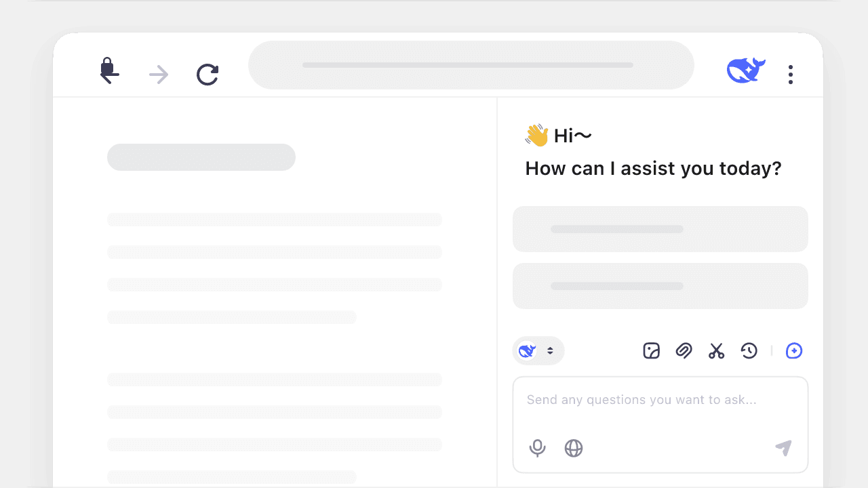Image resolution: width=868 pixels, height=488 pixels.
Task: Click the How can I assist greeting
Action: coord(653,168)
